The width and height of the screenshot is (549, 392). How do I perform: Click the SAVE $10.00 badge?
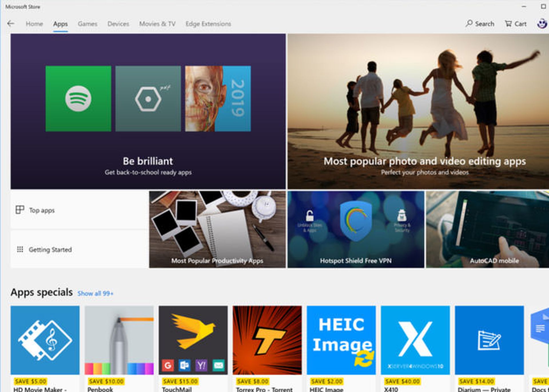[x=106, y=381]
